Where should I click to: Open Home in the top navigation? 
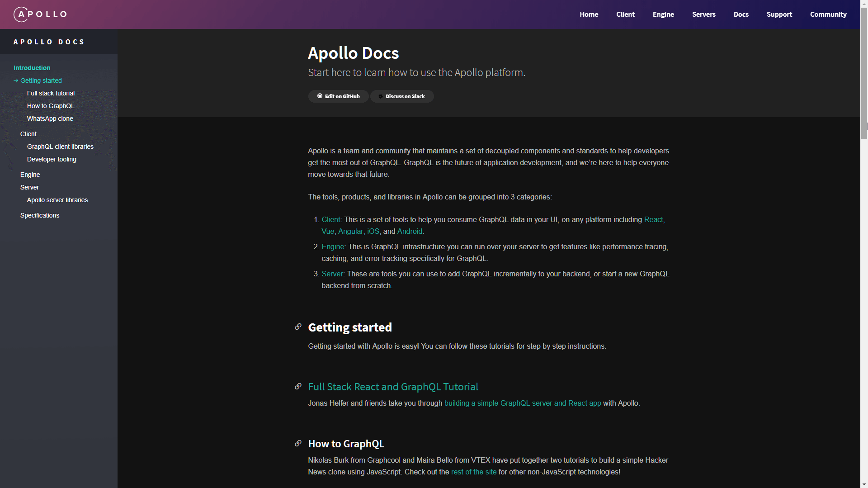(589, 14)
